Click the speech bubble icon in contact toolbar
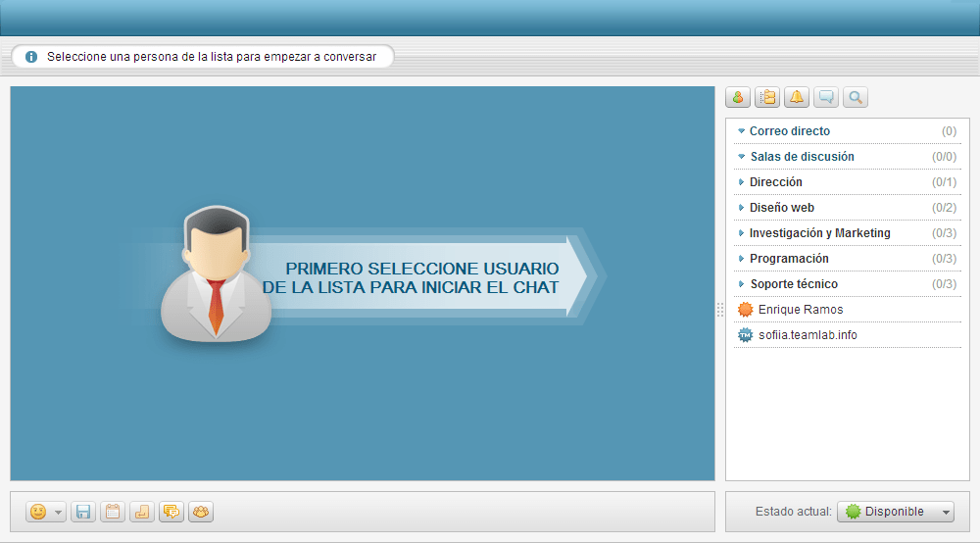 pos(825,97)
